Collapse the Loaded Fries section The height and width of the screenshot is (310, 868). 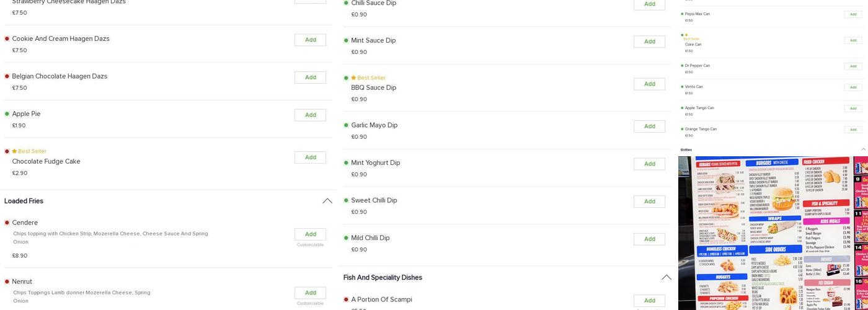click(327, 201)
